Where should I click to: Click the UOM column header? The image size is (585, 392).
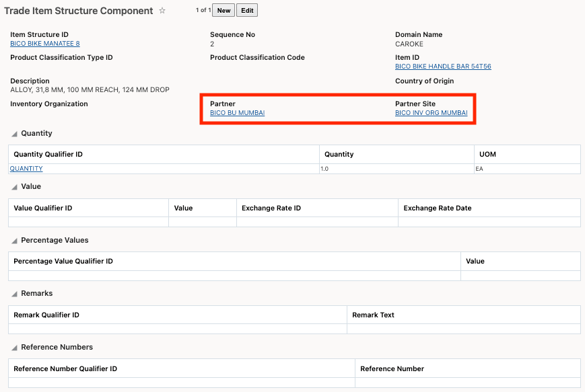pyautogui.click(x=487, y=155)
